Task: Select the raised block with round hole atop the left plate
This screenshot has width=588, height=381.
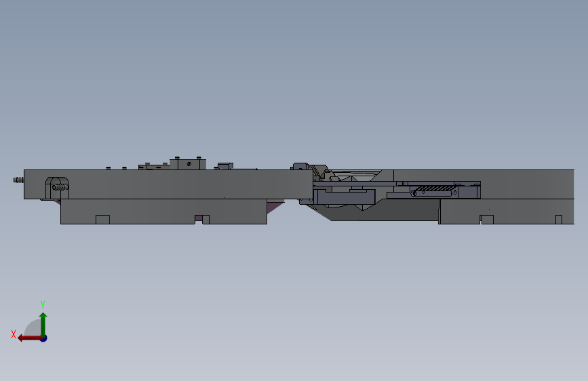Action: (188, 164)
